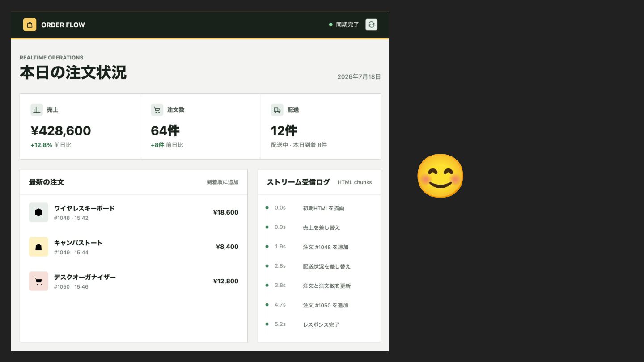Click the ORDER FLOW title text
Viewport: 644px width, 362px height.
coord(63,25)
